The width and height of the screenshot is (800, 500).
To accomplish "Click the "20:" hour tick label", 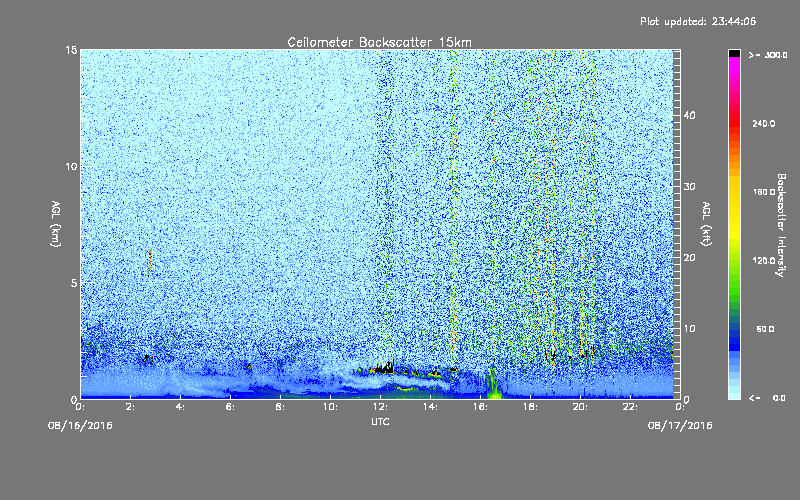I will (581, 407).
